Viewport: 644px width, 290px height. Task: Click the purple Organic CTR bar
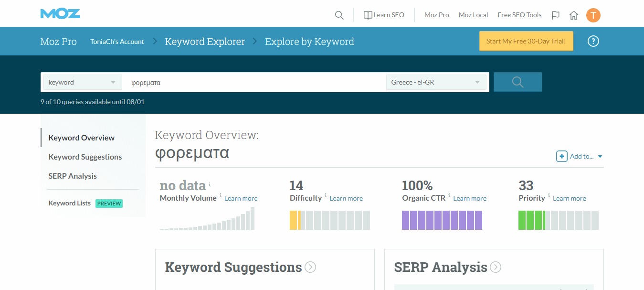[442, 220]
